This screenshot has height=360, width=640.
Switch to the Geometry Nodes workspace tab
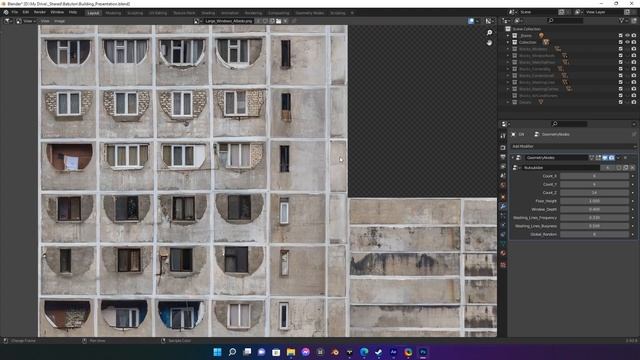(310, 13)
